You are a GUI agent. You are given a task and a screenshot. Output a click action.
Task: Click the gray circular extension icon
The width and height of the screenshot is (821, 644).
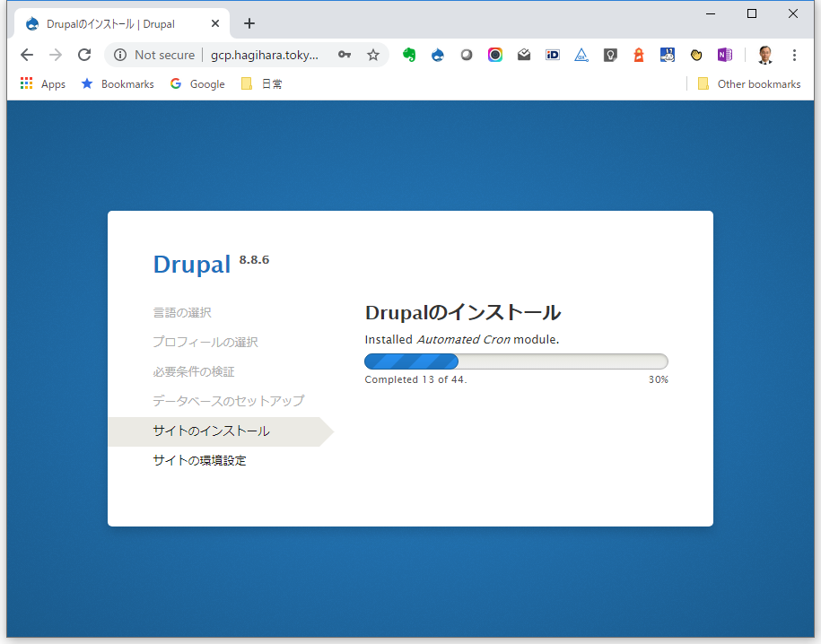[467, 55]
